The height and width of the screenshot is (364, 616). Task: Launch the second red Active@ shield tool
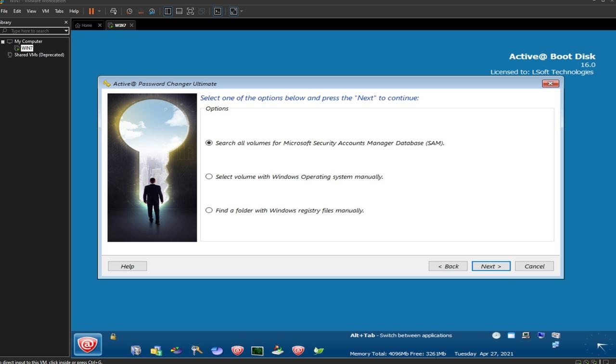[298, 351]
